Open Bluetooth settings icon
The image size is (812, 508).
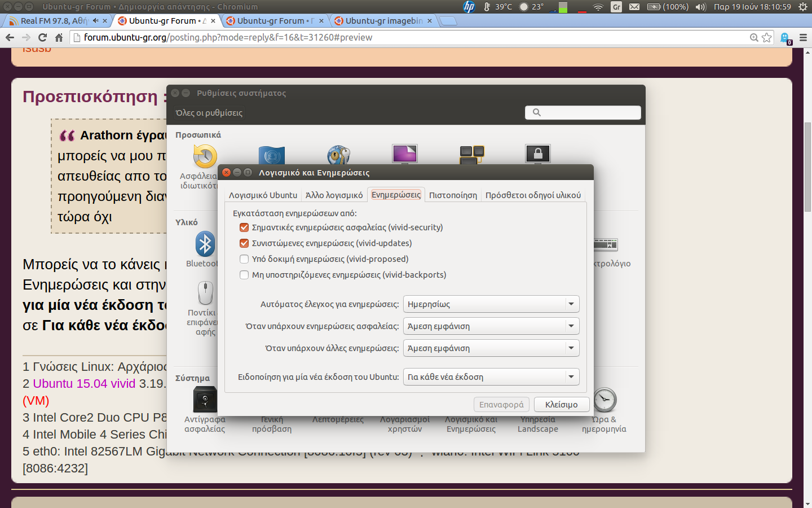(205, 244)
